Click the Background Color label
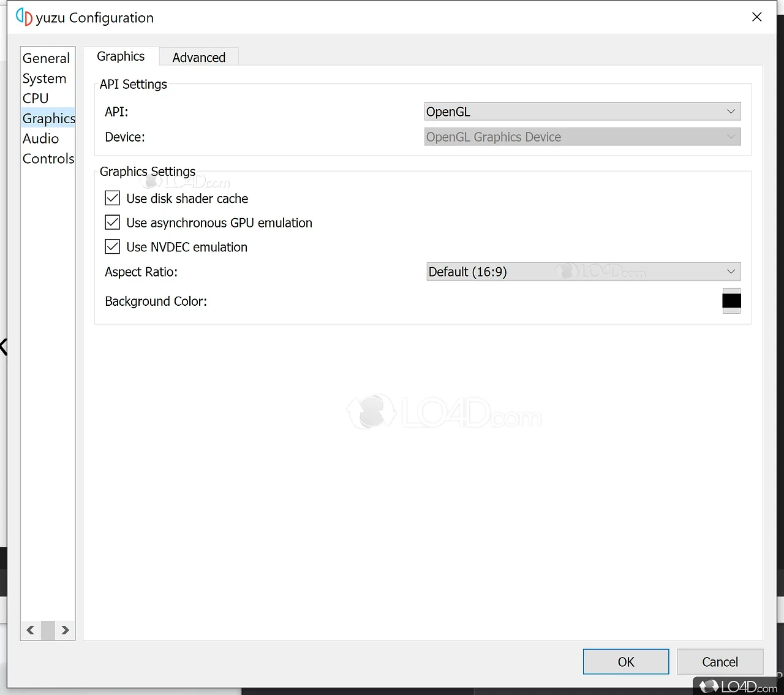The image size is (784, 695). (156, 302)
